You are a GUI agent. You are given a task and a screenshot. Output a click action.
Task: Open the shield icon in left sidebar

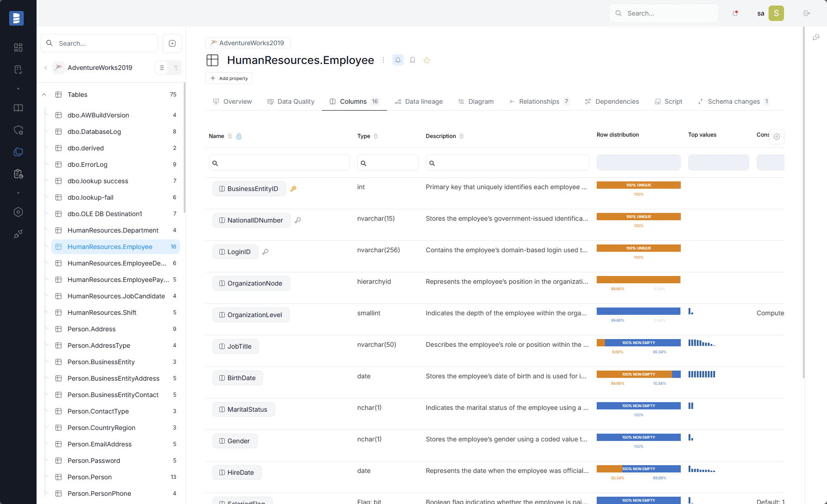tap(18, 130)
